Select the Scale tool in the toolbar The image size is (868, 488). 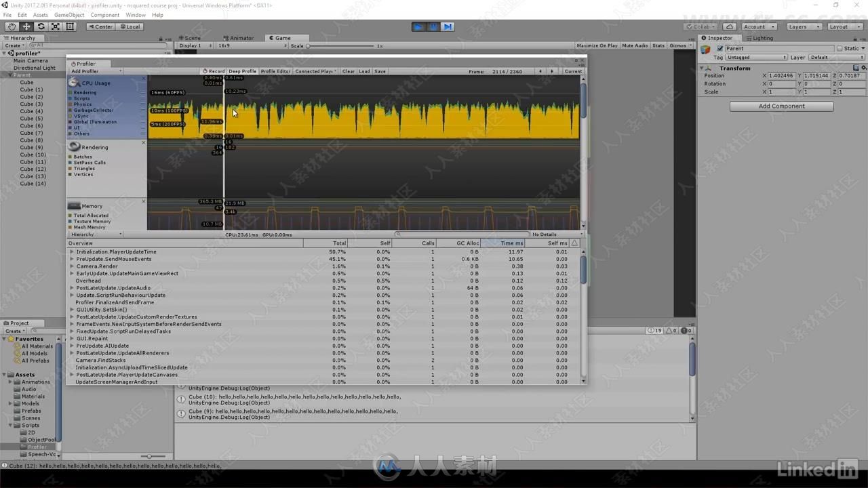click(56, 26)
